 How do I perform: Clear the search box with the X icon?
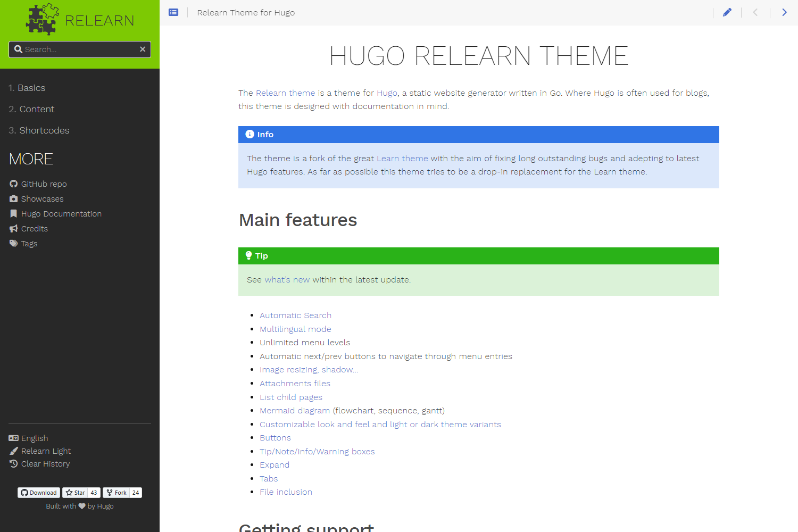[x=143, y=49]
